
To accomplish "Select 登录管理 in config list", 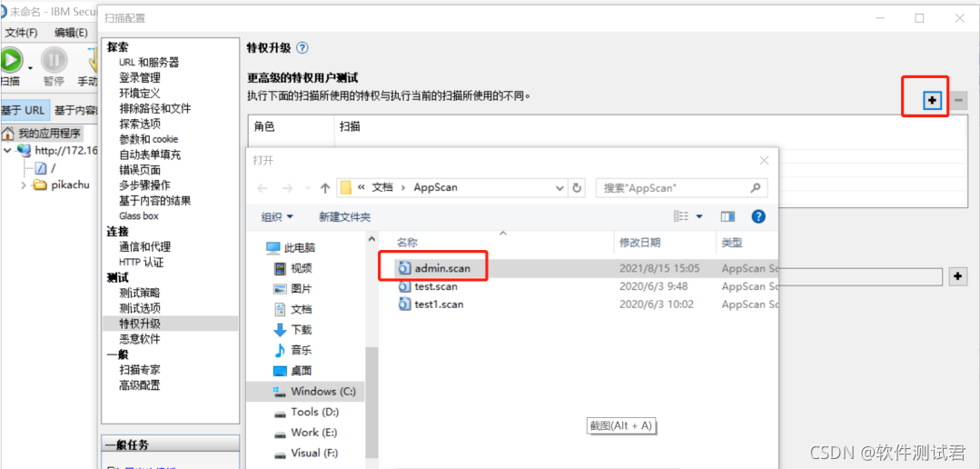I will pyautogui.click(x=139, y=77).
